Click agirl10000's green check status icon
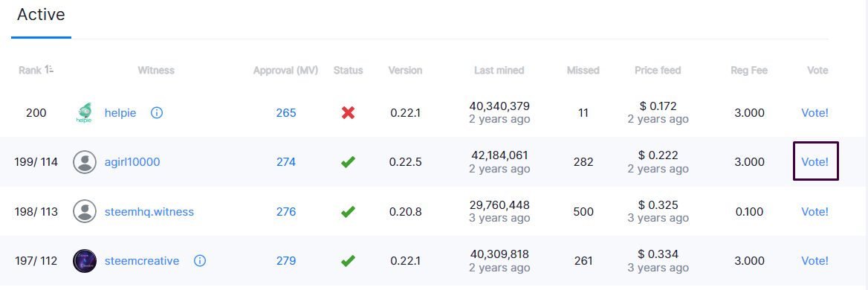Viewport: 868px width, 290px height. 349,162
